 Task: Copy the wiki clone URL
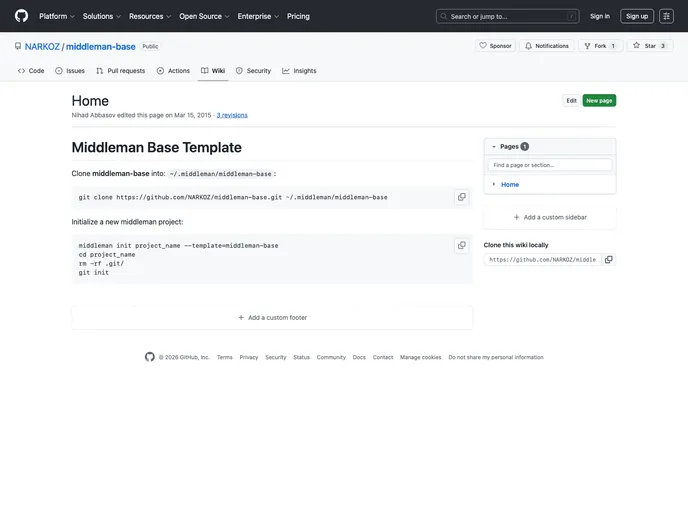click(608, 259)
